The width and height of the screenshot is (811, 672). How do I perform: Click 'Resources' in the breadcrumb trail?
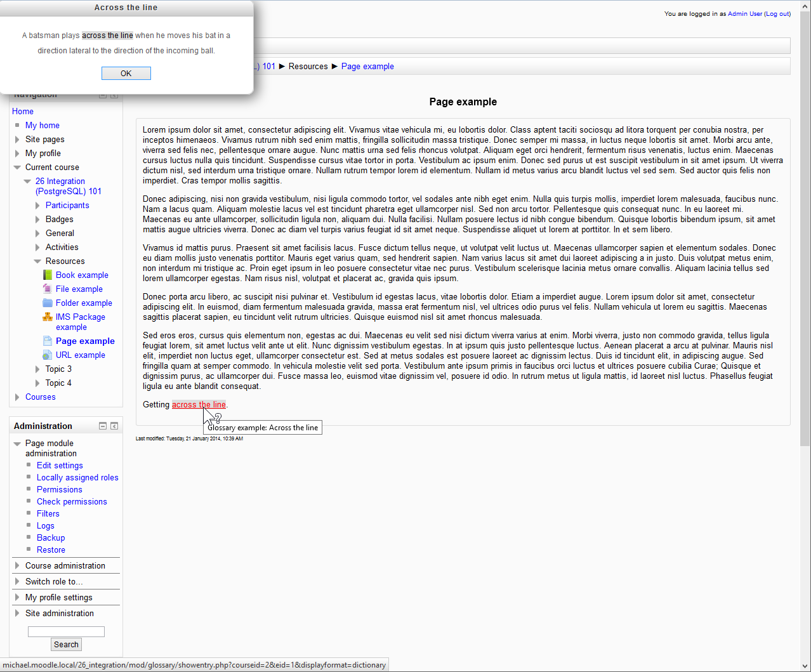tap(308, 66)
